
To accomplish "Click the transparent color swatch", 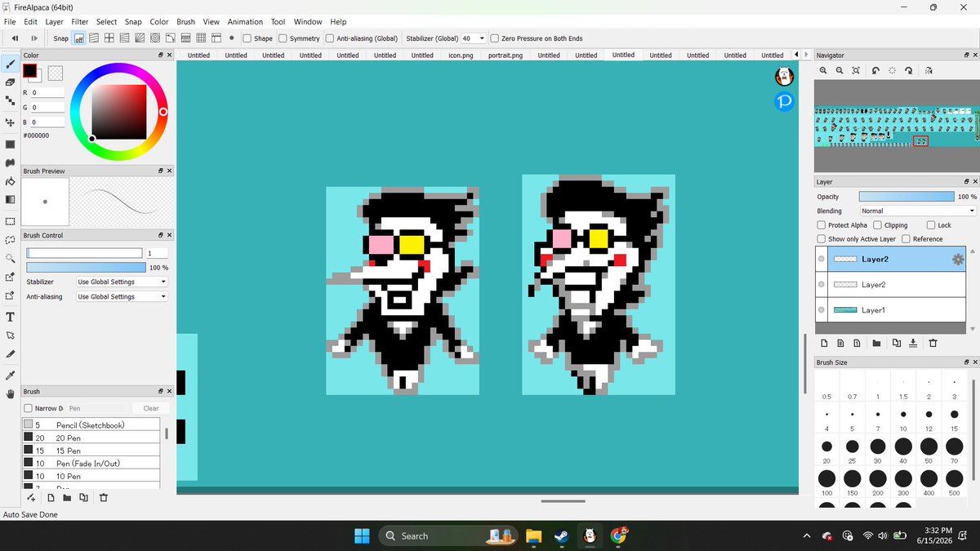I will click(56, 73).
